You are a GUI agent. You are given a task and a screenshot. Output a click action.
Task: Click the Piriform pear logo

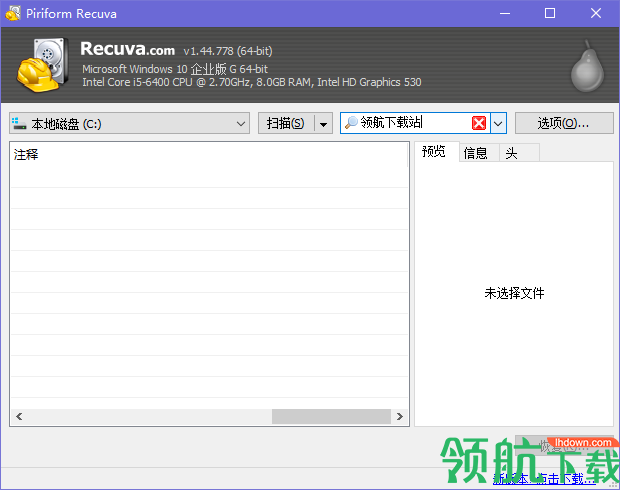[587, 66]
